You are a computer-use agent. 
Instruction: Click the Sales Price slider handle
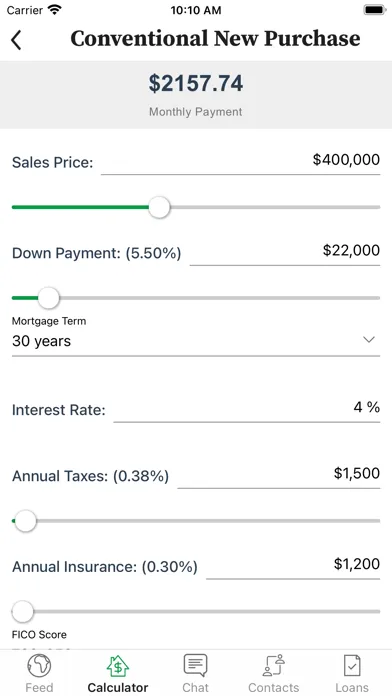pos(159,207)
